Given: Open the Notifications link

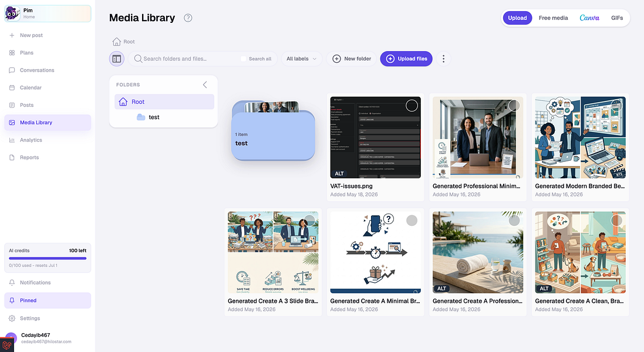Looking at the screenshot, I should (48, 283).
